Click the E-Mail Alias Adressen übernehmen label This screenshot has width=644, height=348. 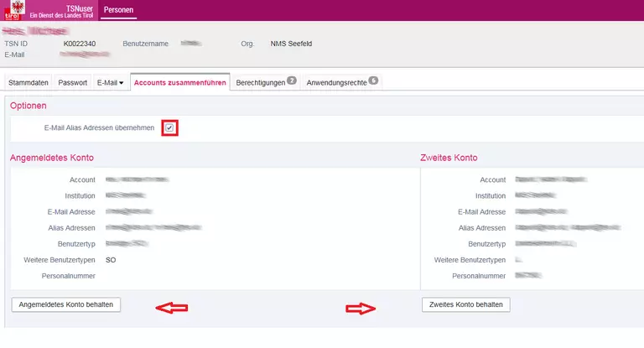tap(99, 127)
